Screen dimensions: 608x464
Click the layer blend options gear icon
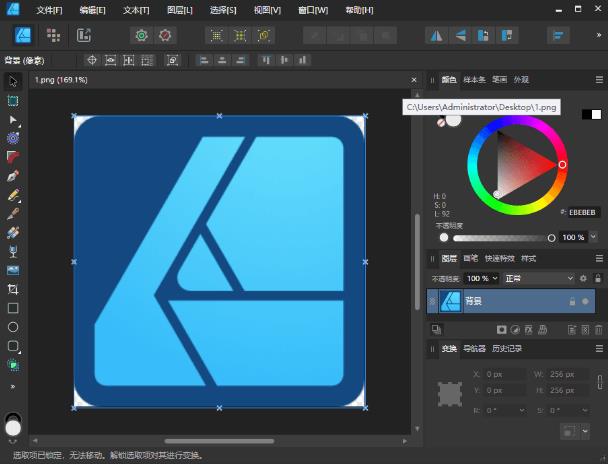pyautogui.click(x=583, y=278)
